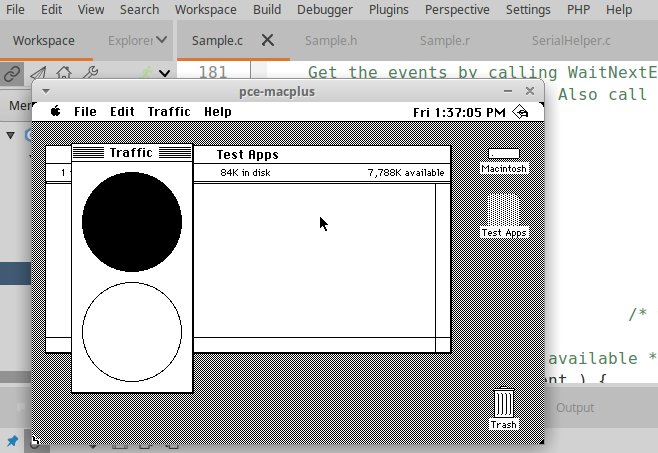Viewport: 658px width, 453px height.
Task: Expand the workspace toolbar chevron dropdown
Action: tap(164, 74)
